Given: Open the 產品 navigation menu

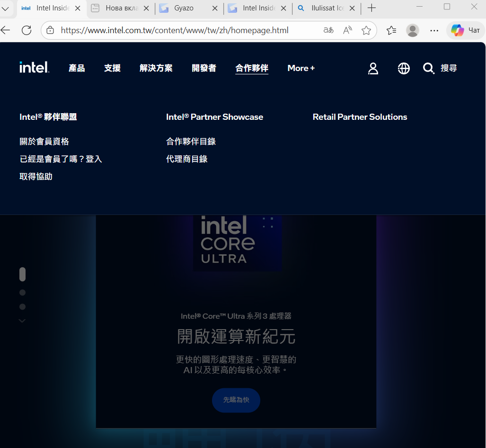Looking at the screenshot, I should (x=77, y=68).
